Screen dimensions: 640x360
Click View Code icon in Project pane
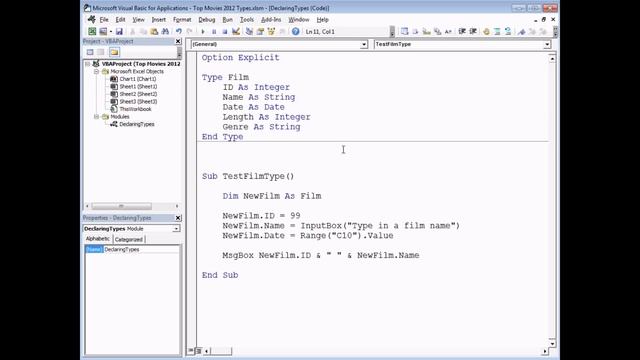[90, 52]
